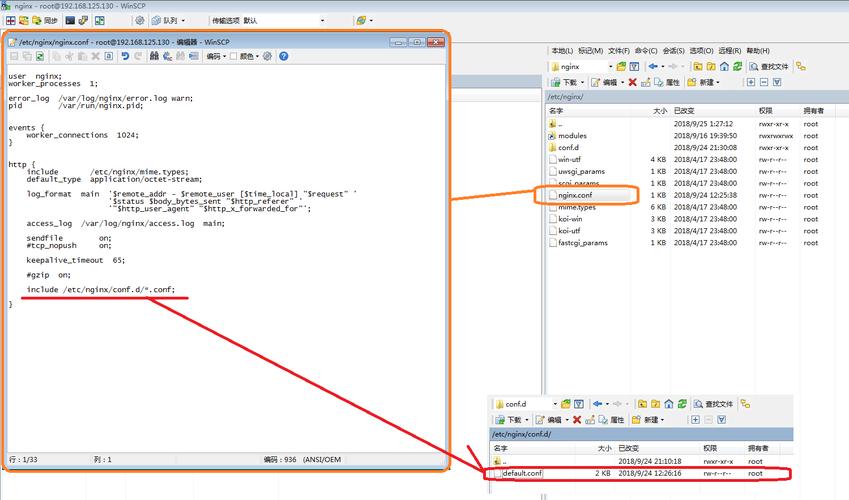Click green refresh icon in conf.d panel
The image size is (849, 500).
[682, 404]
